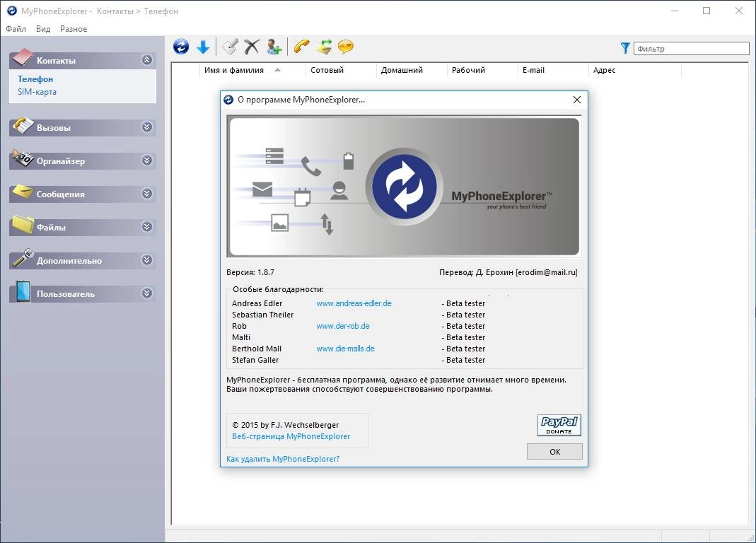
Task: Click the green-yellow arrows transfer toolbar icon
Action: pyautogui.click(x=324, y=47)
